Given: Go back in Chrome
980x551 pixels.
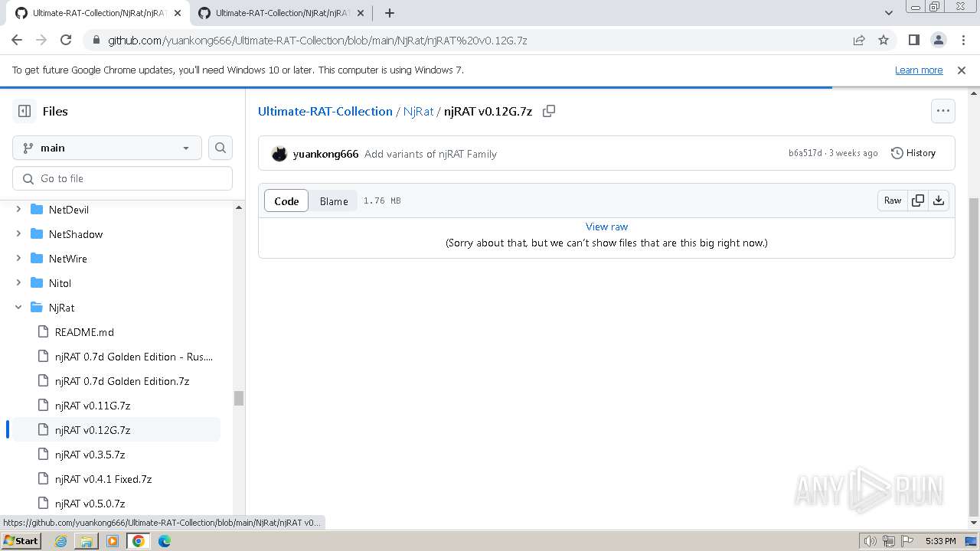Looking at the screenshot, I should [x=17, y=40].
